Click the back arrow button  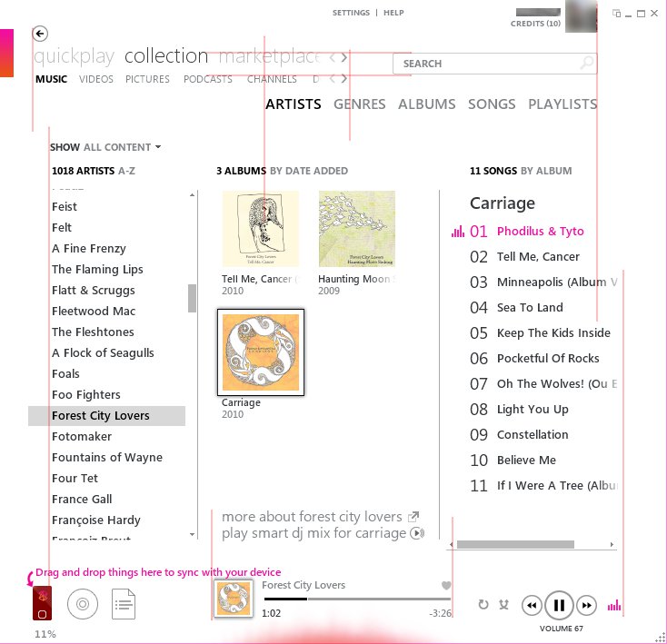pyautogui.click(x=40, y=34)
